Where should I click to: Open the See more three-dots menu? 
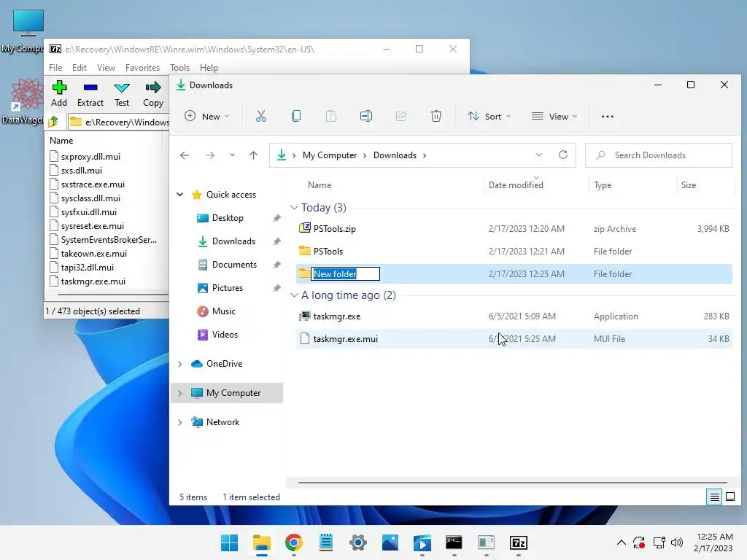click(x=608, y=116)
